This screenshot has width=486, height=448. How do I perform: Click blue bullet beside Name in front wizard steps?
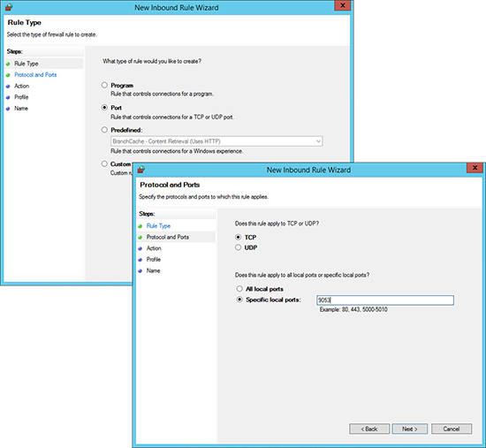tap(140, 271)
